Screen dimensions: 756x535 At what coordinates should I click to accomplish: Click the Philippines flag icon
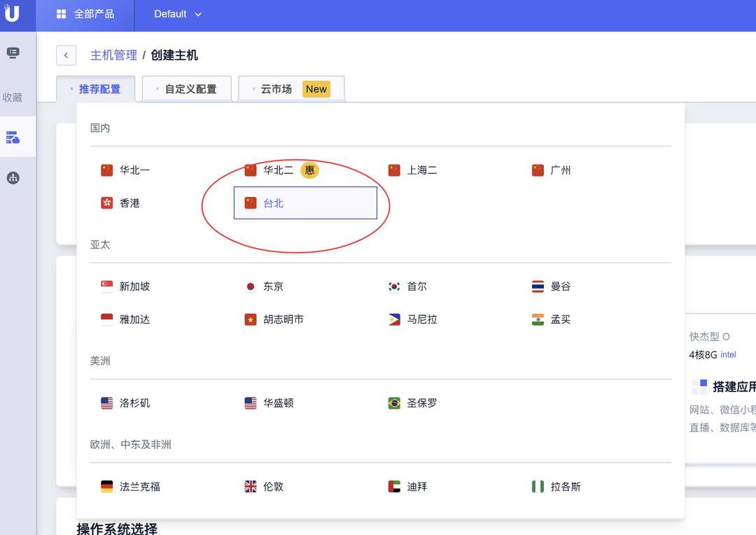coord(394,319)
